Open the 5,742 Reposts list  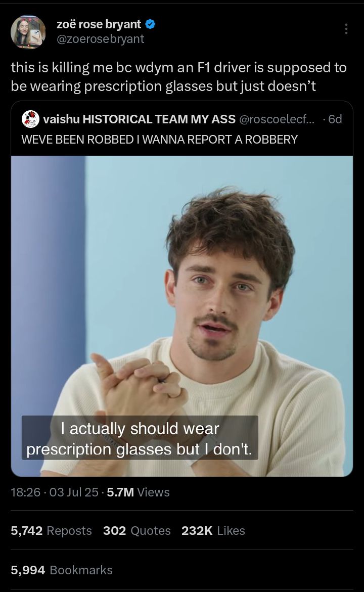[x=52, y=531]
